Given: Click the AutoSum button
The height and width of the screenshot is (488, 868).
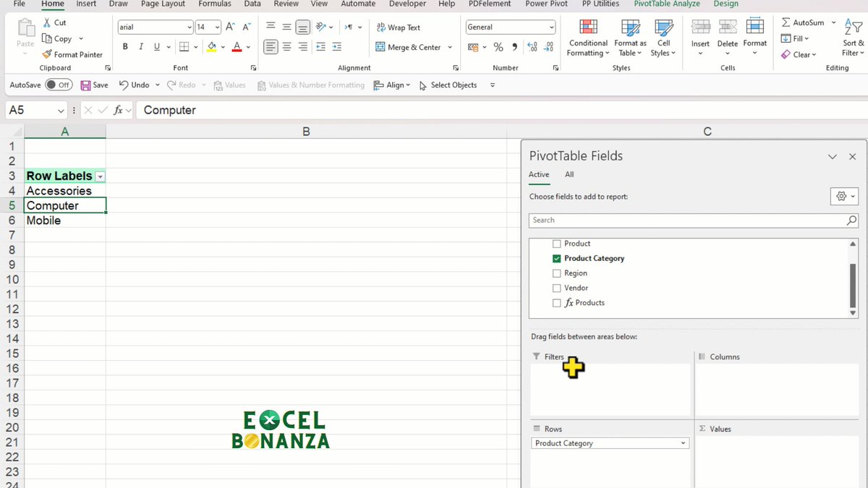Looking at the screenshot, I should (x=803, y=22).
